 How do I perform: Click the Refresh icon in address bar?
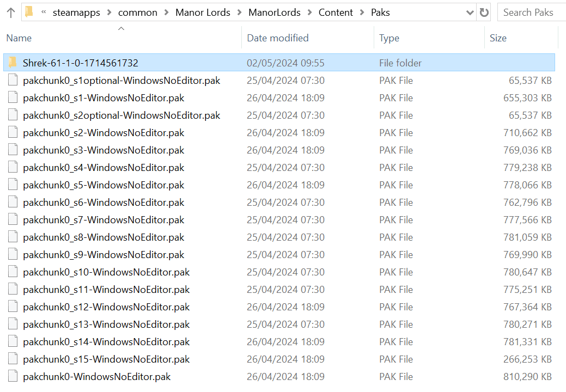tap(484, 13)
